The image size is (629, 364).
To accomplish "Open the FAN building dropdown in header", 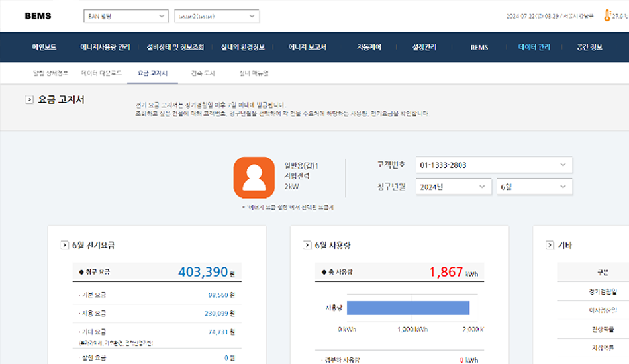I will (126, 16).
